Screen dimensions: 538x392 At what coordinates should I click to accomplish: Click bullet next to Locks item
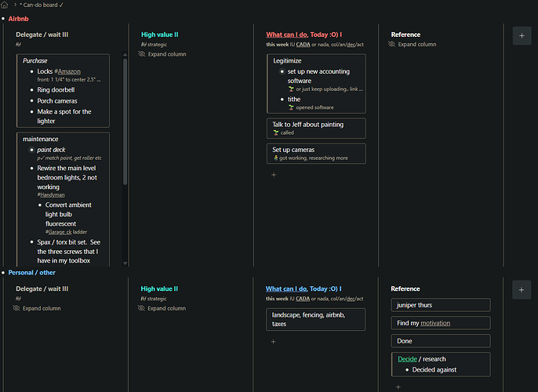[x=31, y=71]
